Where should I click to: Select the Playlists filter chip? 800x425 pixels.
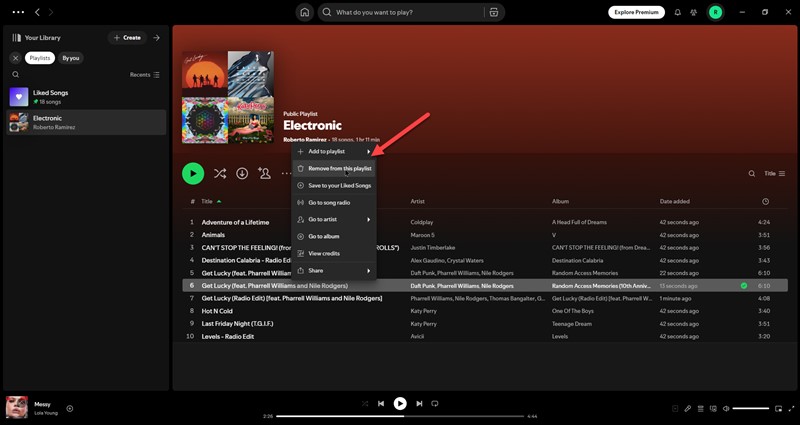tap(40, 58)
